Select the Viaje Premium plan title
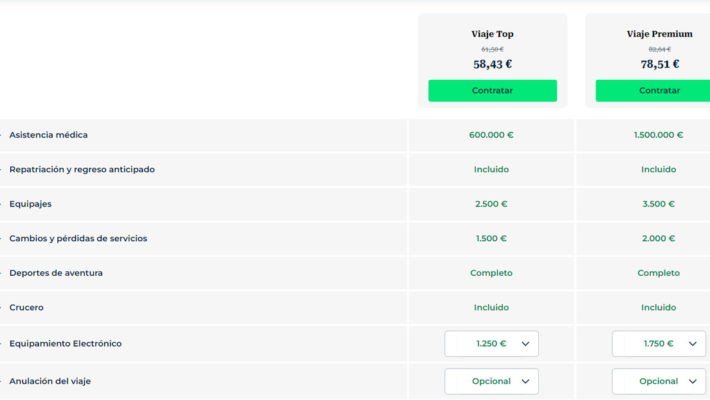 659,34
